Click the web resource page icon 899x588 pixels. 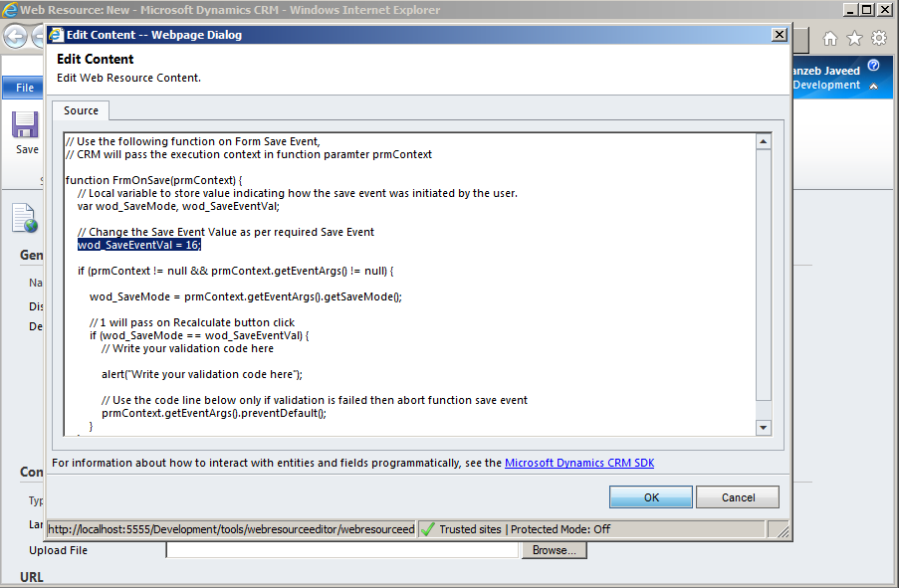(25, 218)
